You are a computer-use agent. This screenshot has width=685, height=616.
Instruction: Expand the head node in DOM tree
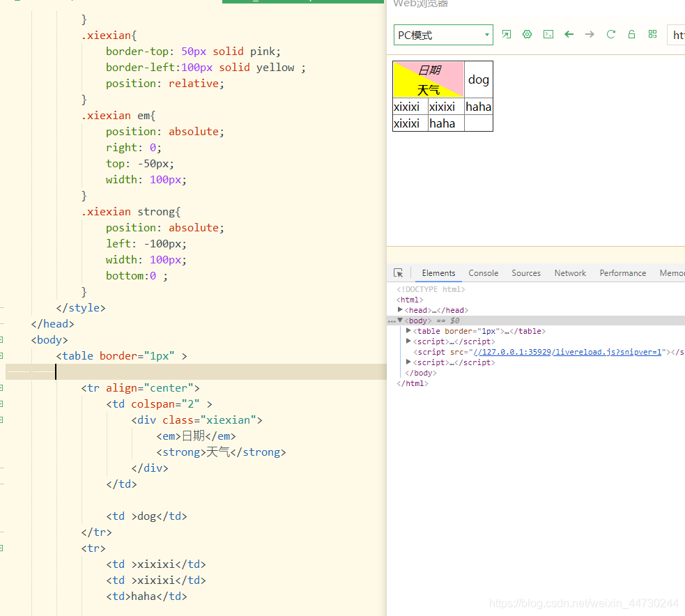[x=400, y=310]
